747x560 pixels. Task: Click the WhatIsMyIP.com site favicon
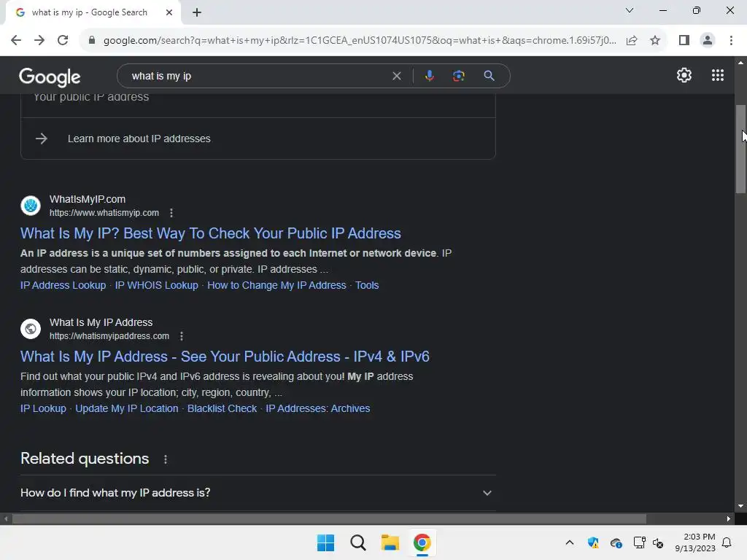[x=31, y=206]
